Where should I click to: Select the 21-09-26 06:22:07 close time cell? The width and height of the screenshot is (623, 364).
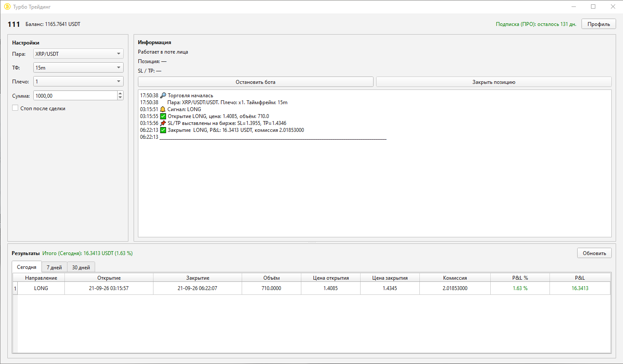coord(198,288)
